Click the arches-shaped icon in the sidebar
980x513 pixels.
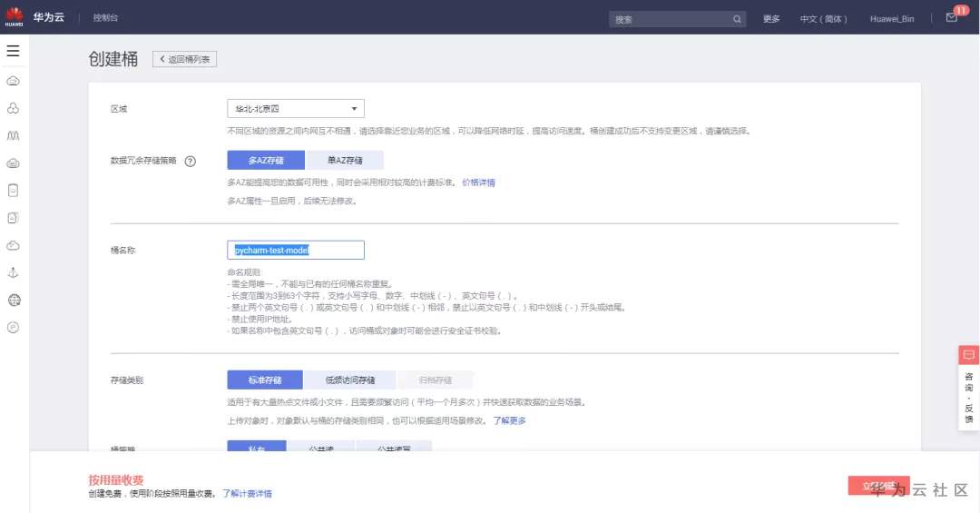13,135
